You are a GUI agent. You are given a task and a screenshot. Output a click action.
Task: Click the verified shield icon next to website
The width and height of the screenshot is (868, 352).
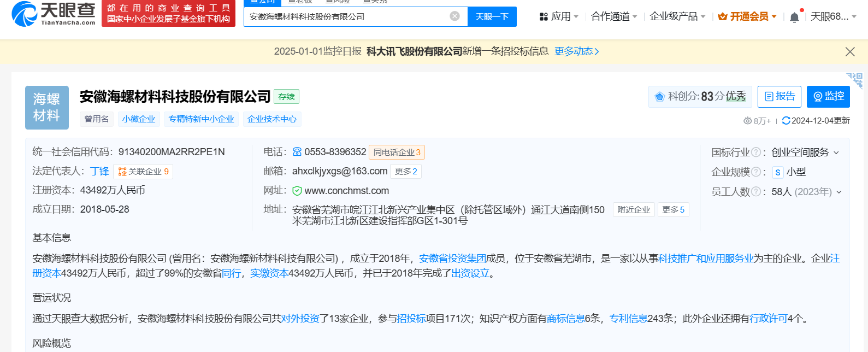tap(297, 191)
